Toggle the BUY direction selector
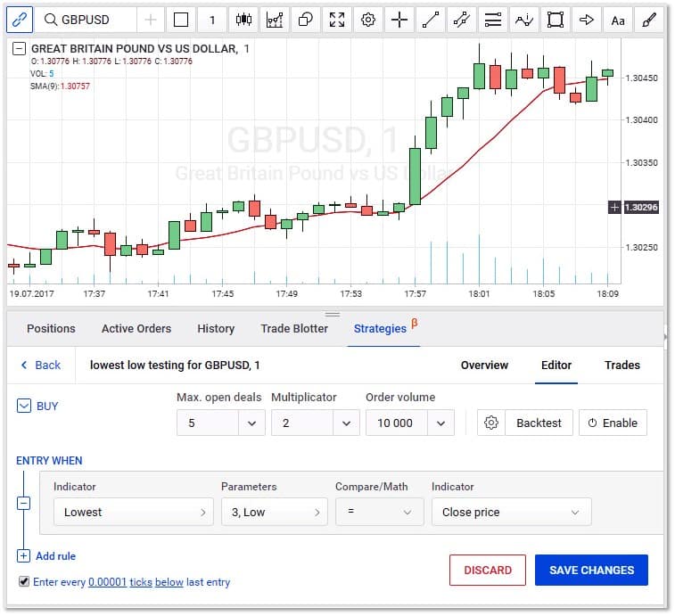675x616 pixels. click(24, 406)
